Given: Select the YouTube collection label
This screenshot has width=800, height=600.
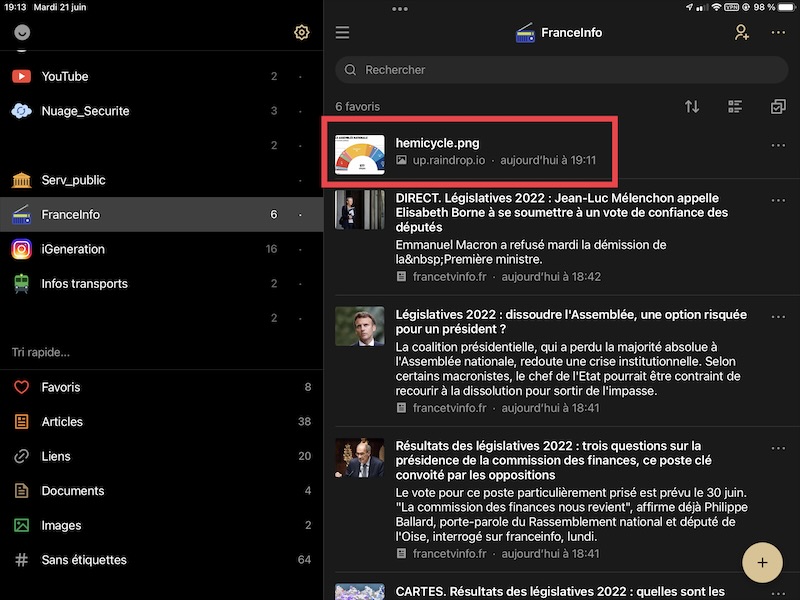Looking at the screenshot, I should tap(65, 77).
